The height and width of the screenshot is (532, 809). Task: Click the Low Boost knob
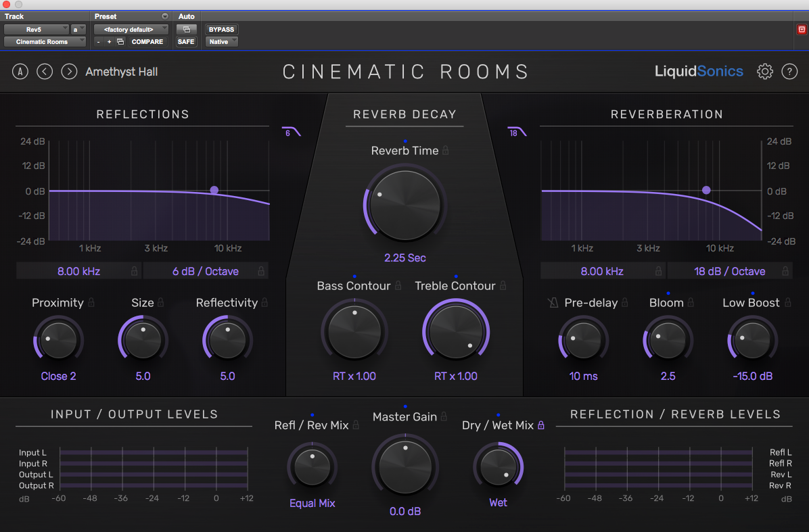(x=752, y=340)
